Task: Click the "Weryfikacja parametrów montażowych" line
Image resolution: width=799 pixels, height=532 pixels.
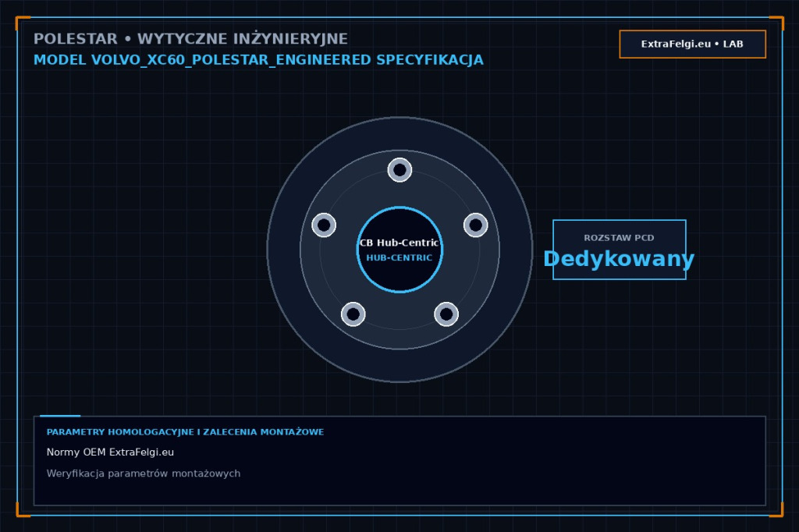Action: click(x=144, y=473)
